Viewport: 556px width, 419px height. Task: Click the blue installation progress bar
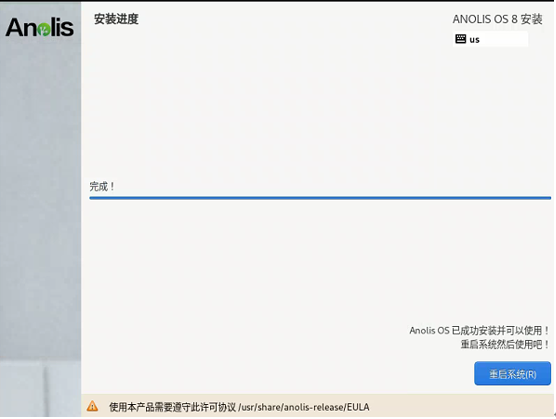pos(320,198)
